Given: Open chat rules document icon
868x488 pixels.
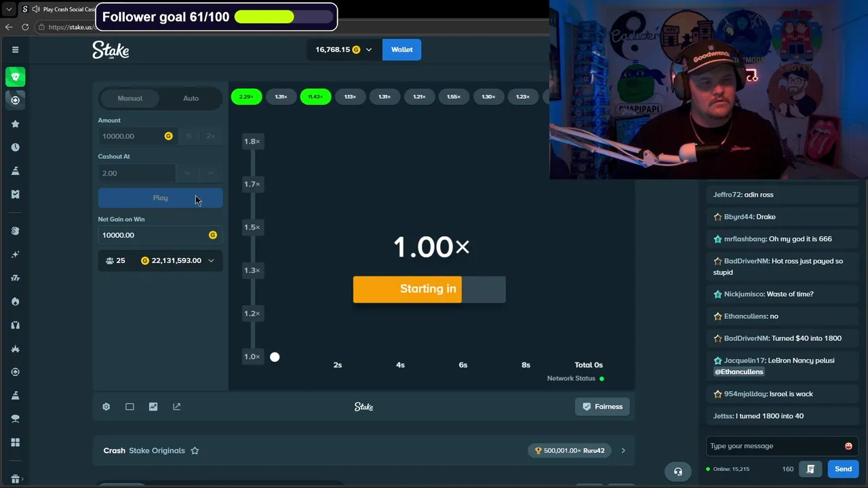Looking at the screenshot, I should [810, 469].
